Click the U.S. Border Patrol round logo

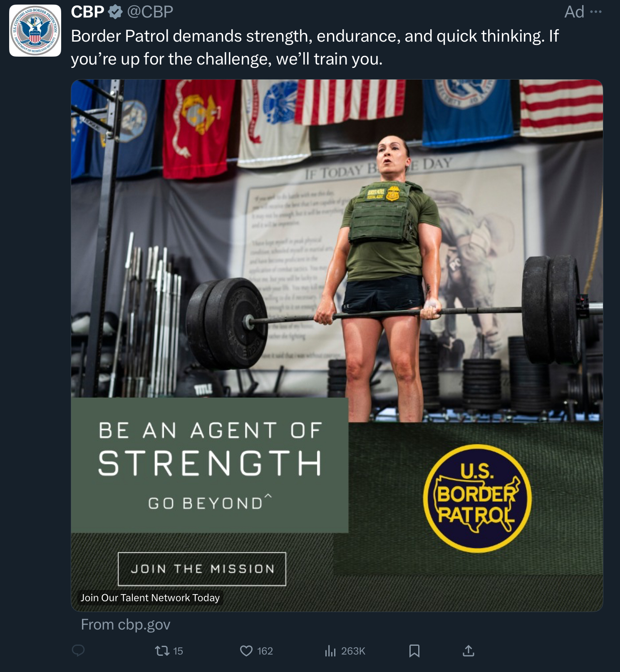coord(477,498)
